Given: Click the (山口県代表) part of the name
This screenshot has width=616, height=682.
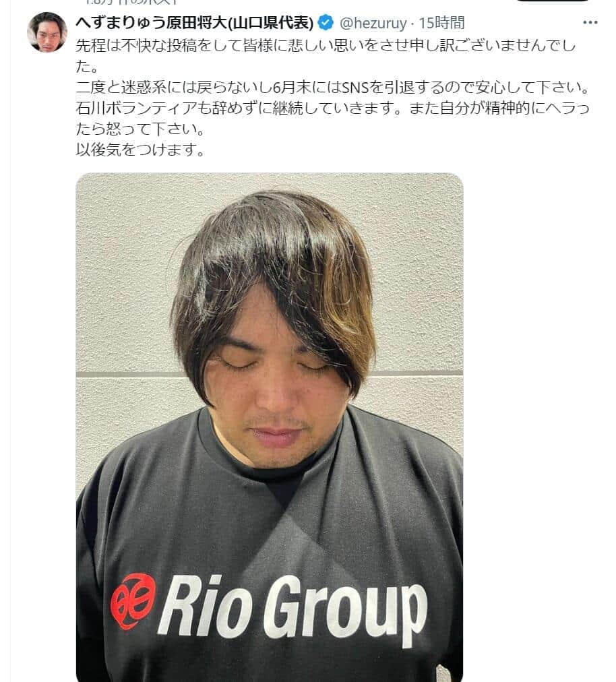Looking at the screenshot, I should [270, 23].
